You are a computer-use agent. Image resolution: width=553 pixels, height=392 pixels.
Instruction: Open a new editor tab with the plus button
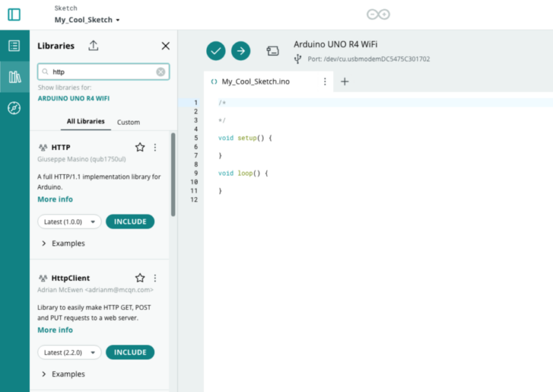click(345, 81)
